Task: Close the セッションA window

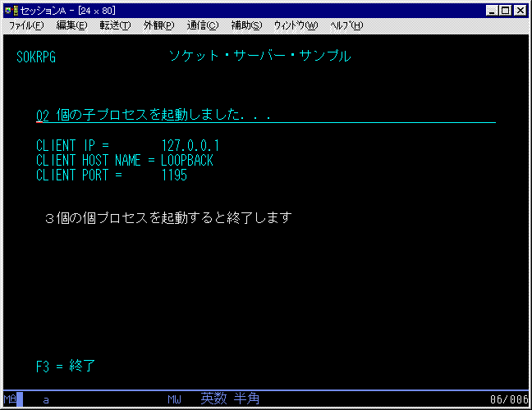Action: click(521, 11)
